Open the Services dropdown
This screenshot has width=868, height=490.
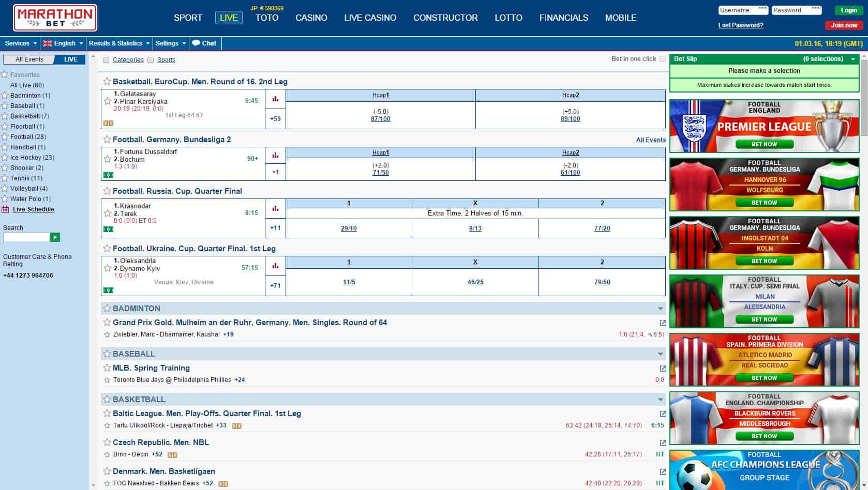21,43
